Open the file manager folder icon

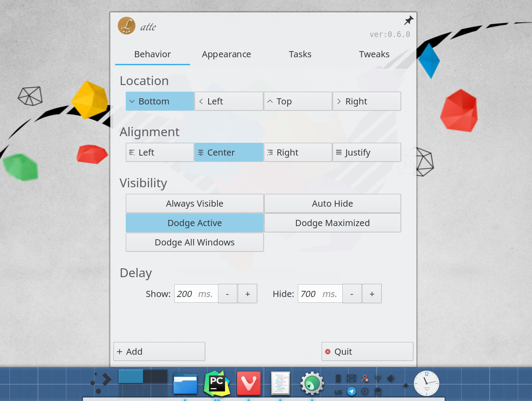coord(185,383)
